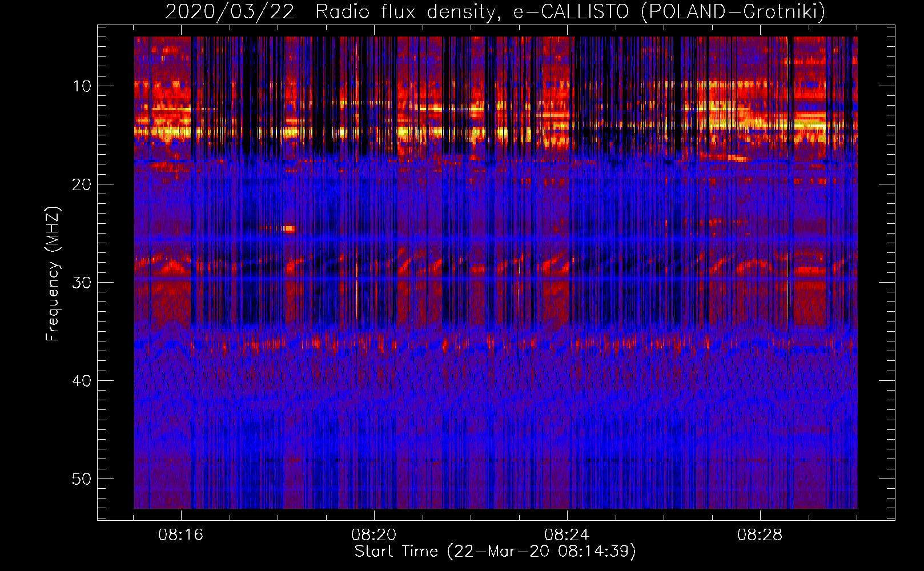Click the 40 MHz frequency tick label
This screenshot has width=924, height=571.
pos(82,381)
